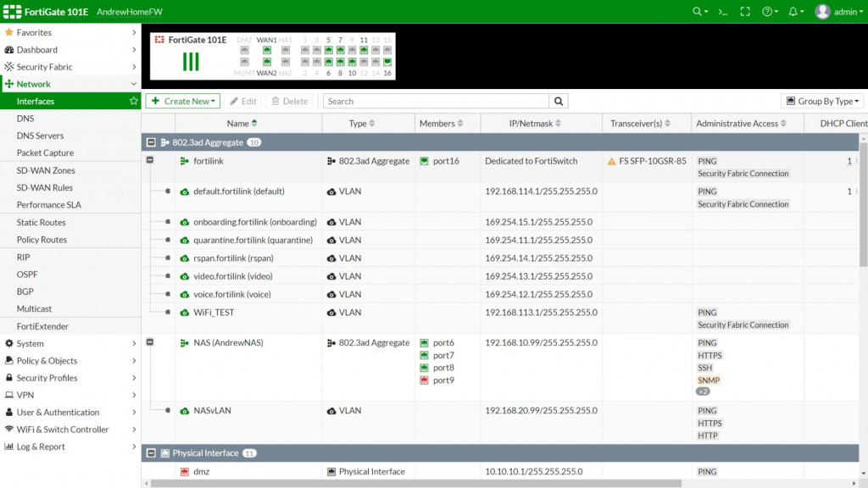Open the Group By Type dropdown
The image size is (868, 488).
tap(822, 102)
